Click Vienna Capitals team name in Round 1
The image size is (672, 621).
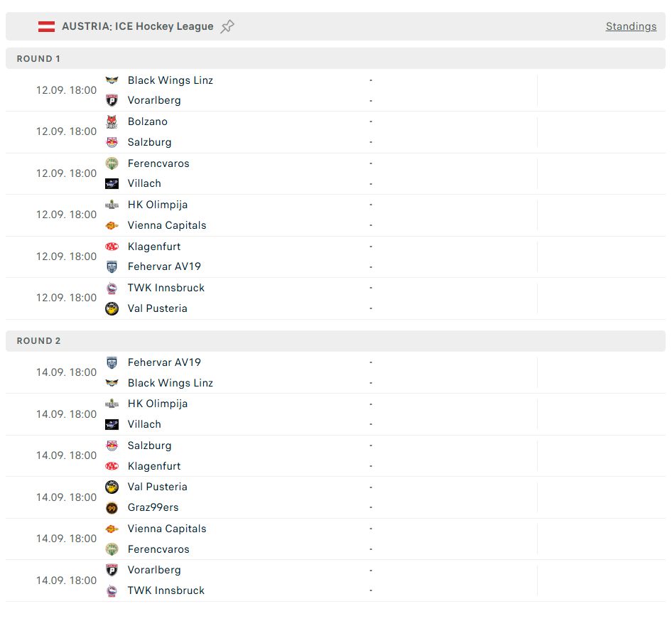click(x=167, y=225)
